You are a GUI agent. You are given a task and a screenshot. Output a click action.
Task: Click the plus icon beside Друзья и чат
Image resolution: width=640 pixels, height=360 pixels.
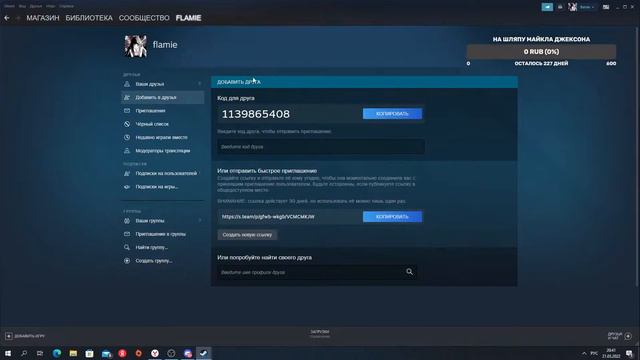click(628, 336)
